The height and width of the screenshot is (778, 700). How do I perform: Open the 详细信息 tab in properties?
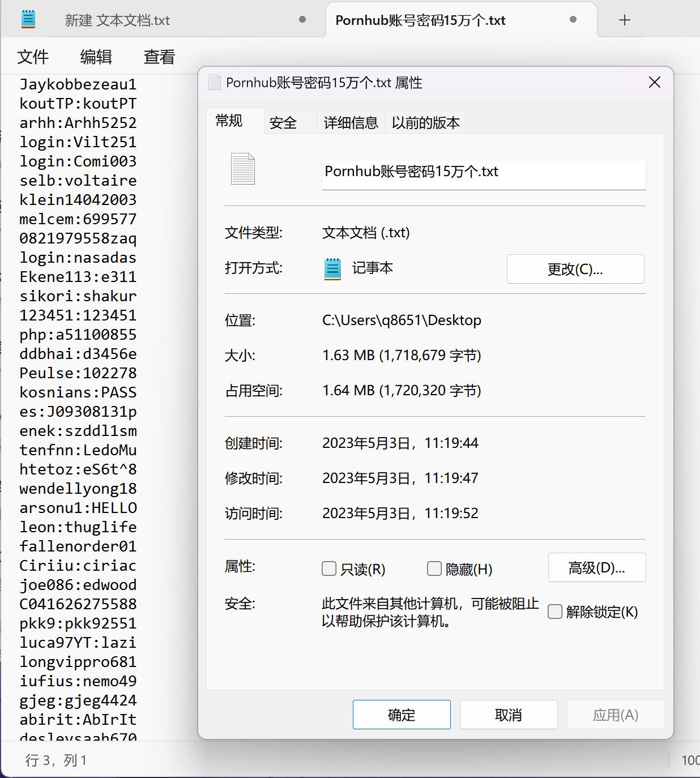(x=351, y=122)
